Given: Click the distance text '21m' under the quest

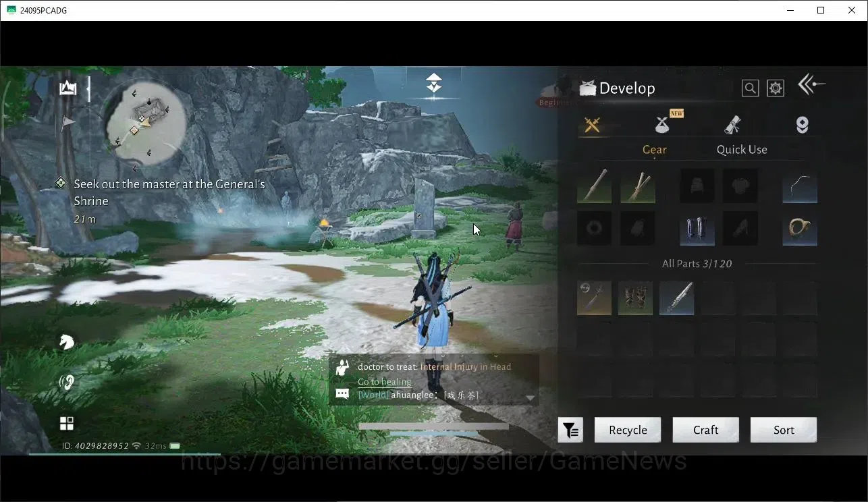Looking at the screenshot, I should (x=85, y=219).
